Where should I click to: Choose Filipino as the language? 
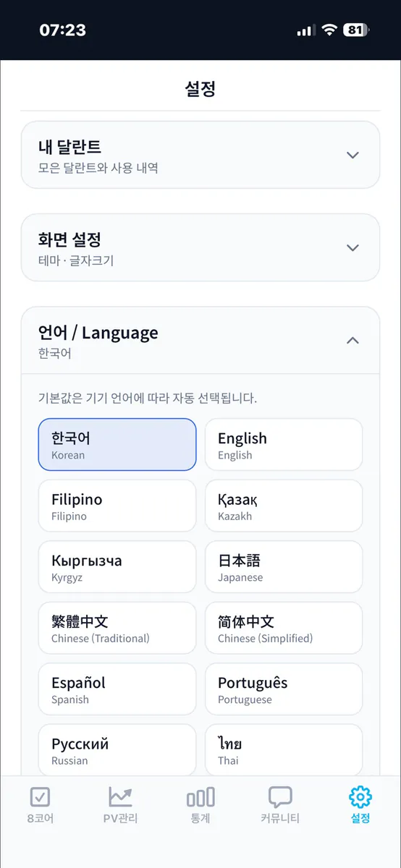pyautogui.click(x=117, y=506)
